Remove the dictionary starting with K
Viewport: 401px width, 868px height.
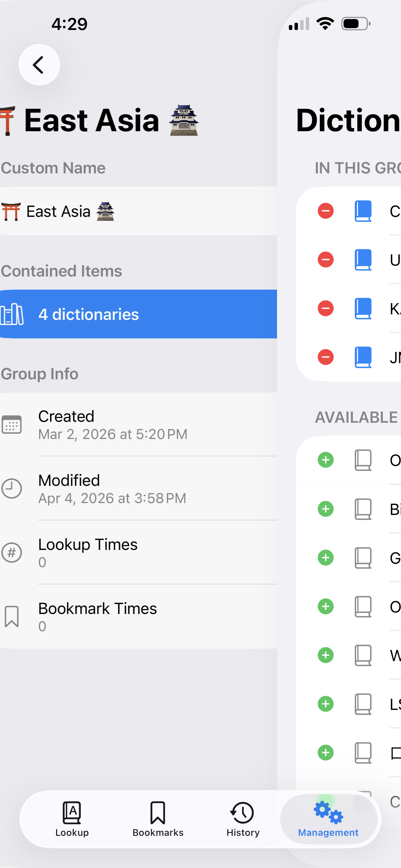pos(325,309)
